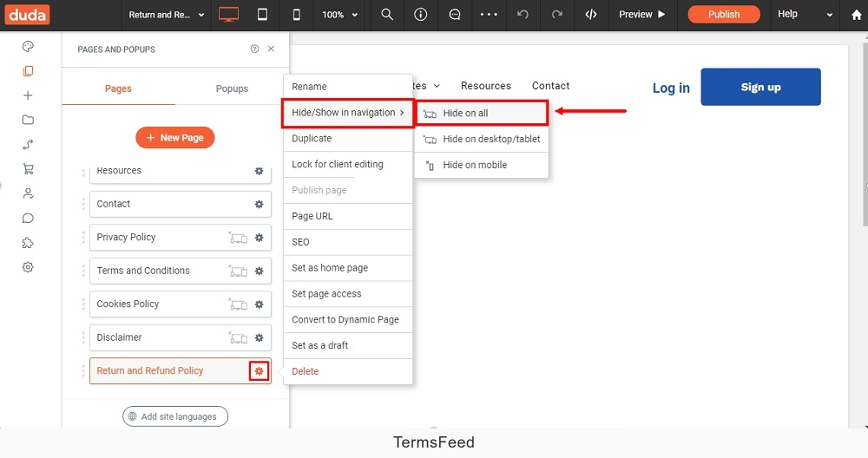Open settings gear for Cookies Policy page

259,304
